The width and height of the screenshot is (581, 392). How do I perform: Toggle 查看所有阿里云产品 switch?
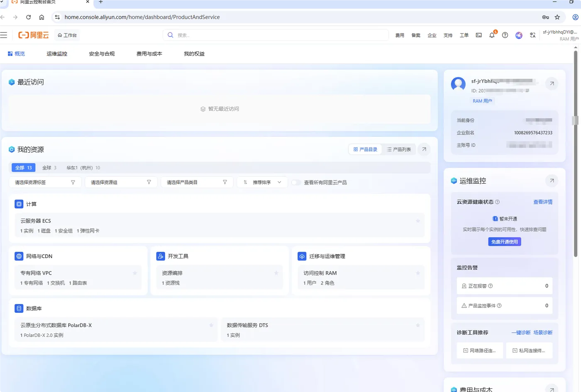coord(296,183)
